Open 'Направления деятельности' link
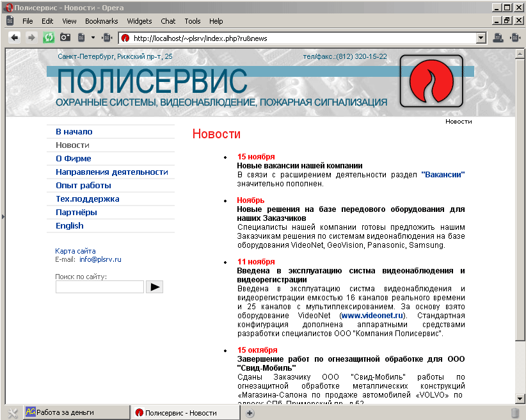526x420 pixels. [x=112, y=172]
